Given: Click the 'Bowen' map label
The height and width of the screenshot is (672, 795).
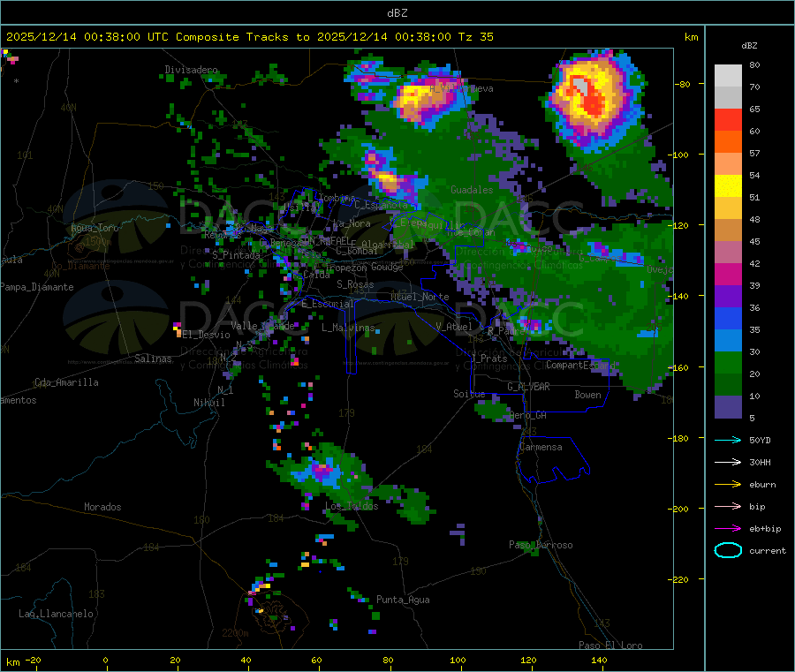Looking at the screenshot, I should coord(587,395).
